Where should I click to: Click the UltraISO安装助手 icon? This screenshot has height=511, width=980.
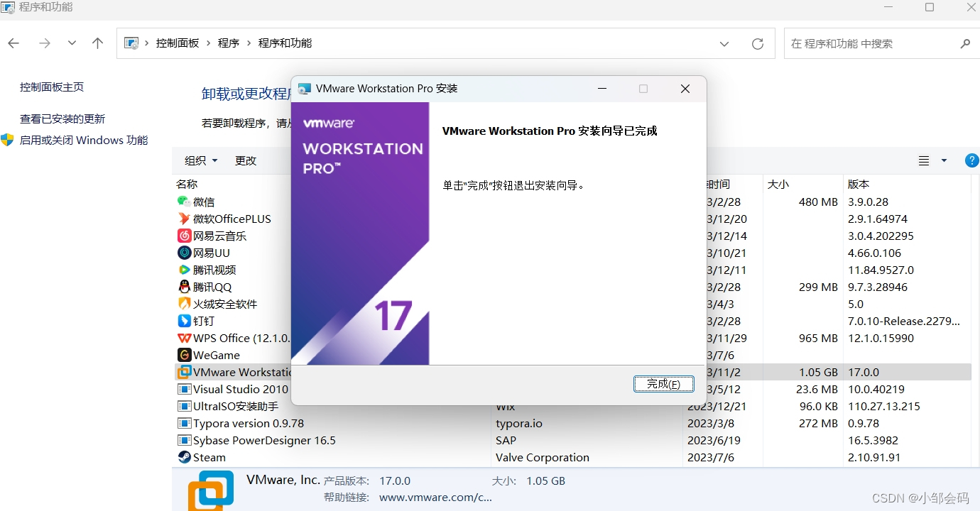184,406
